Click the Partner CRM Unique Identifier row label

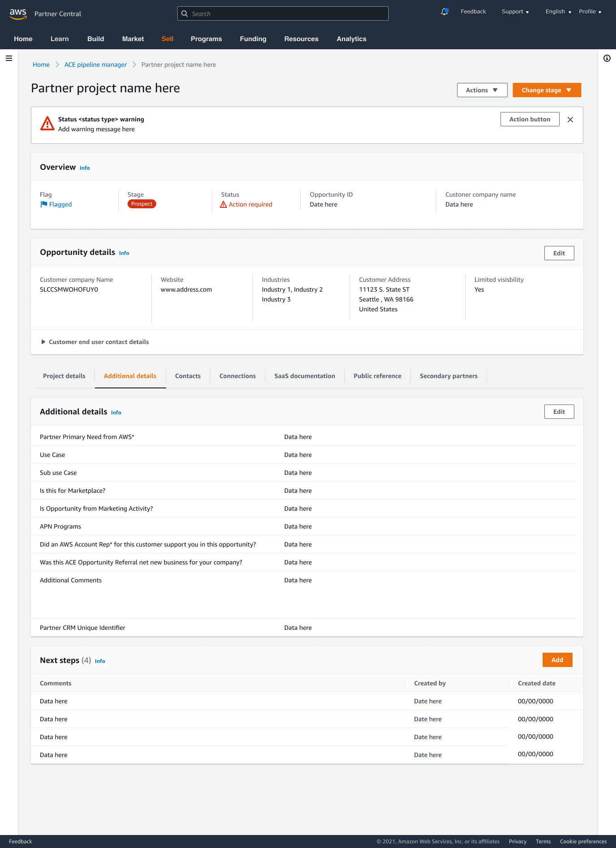pos(82,628)
